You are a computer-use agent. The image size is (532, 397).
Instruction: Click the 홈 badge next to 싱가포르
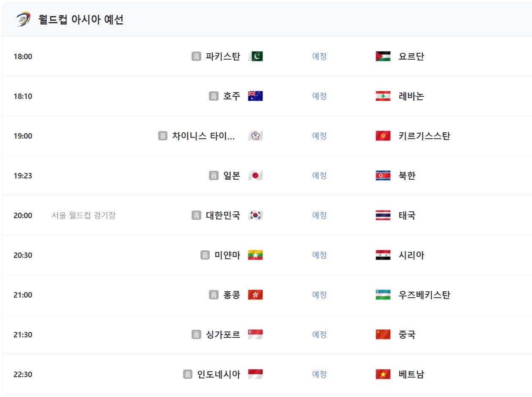[195, 335]
